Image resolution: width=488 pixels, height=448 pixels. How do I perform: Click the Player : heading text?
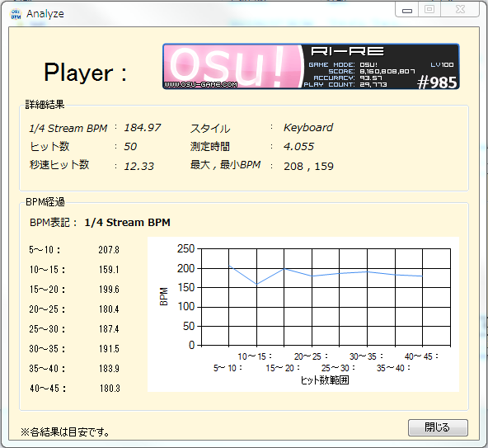[x=85, y=73]
